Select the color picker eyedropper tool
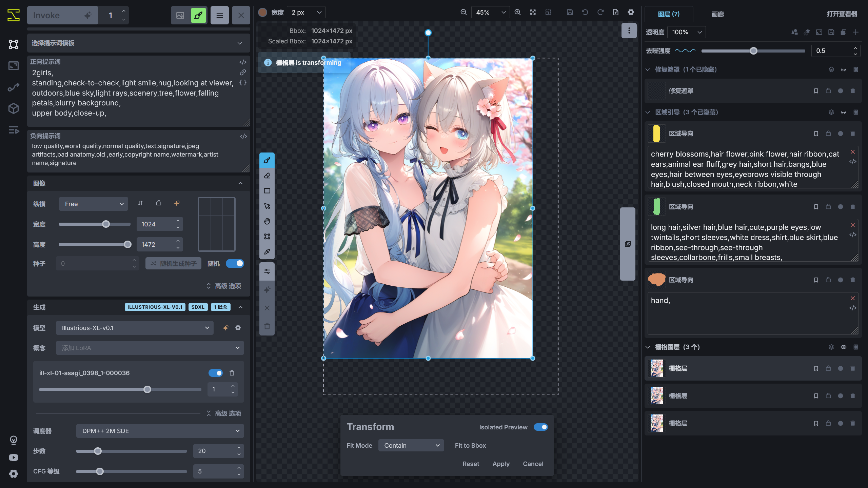This screenshot has height=488, width=868. coord(267,252)
